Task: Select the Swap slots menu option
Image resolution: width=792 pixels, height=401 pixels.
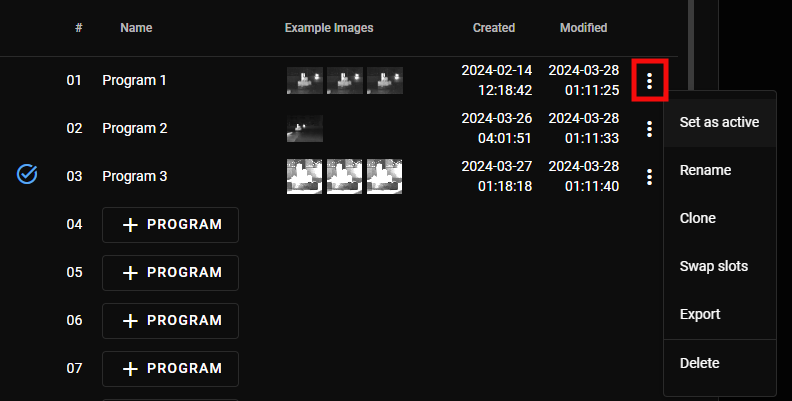Action: point(713,266)
